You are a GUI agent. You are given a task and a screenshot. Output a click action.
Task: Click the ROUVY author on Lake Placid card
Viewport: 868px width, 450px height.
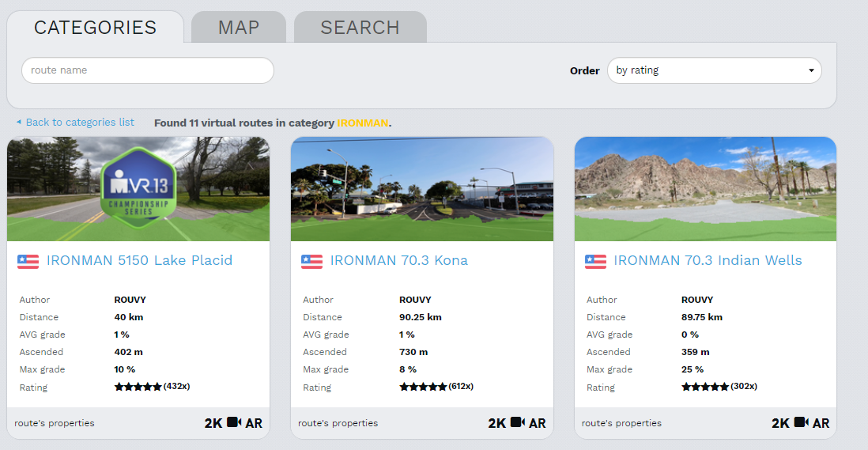[130, 300]
